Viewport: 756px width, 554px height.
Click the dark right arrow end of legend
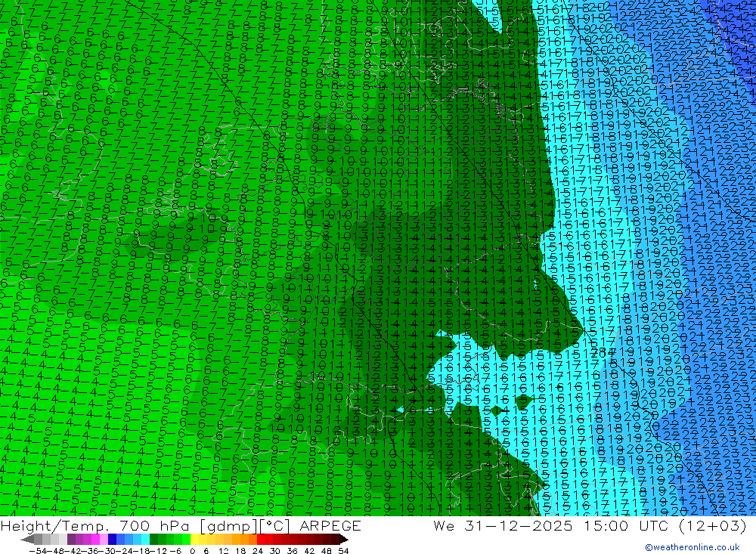point(344,540)
